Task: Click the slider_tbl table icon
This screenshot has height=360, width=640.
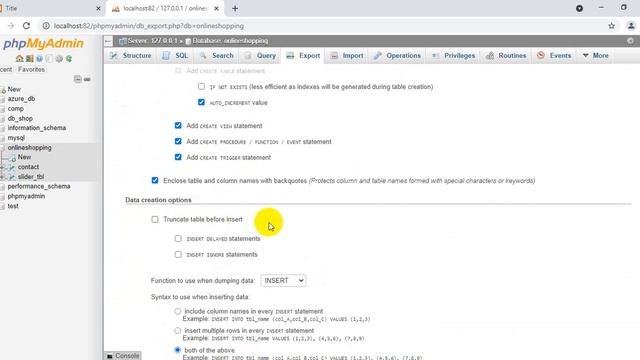Action: [x=12, y=177]
